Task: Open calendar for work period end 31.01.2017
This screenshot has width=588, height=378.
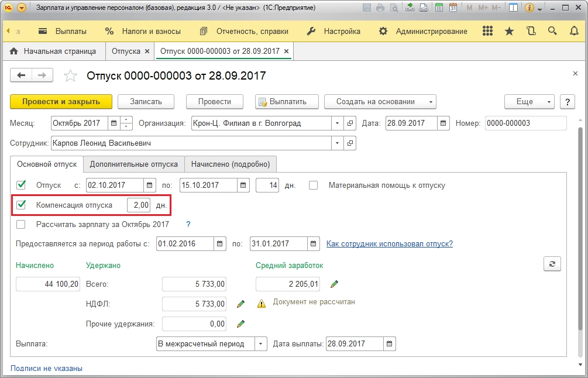Action: [x=314, y=244]
